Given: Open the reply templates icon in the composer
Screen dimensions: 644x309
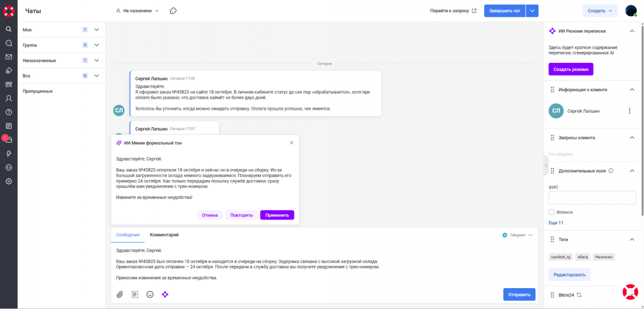Looking at the screenshot, I should (135, 295).
